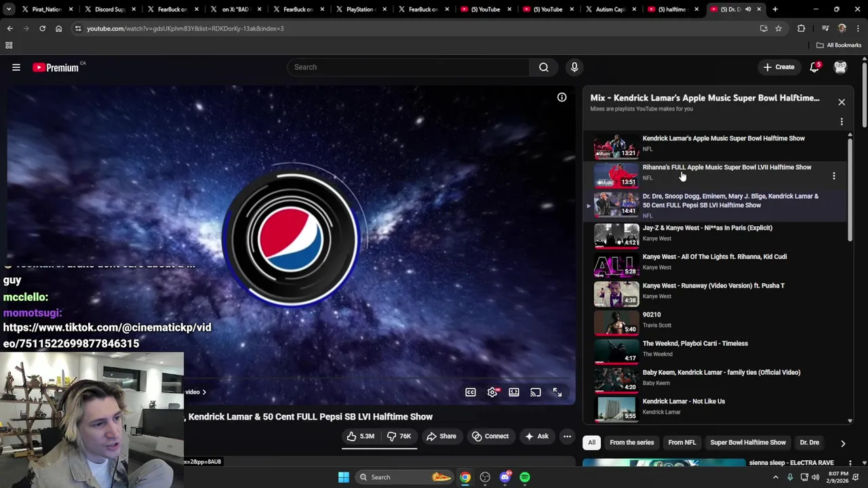Show video info card icon
868x488 pixels.
[x=562, y=97]
